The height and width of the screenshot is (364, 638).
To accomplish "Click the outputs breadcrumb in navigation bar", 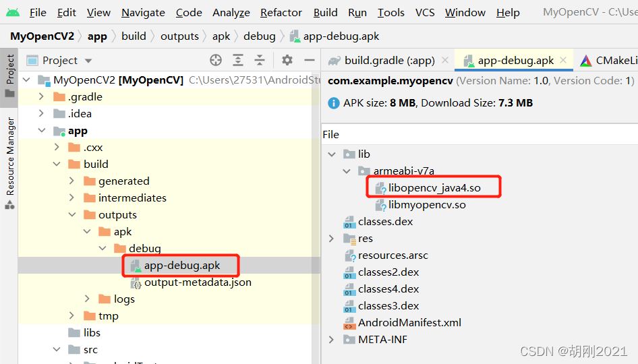I will click(x=179, y=36).
